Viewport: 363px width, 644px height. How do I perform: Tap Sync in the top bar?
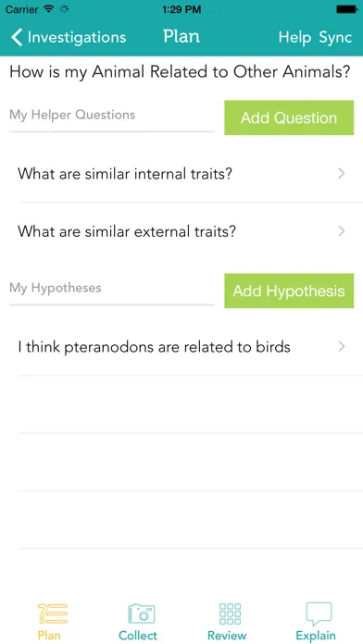pos(335,37)
